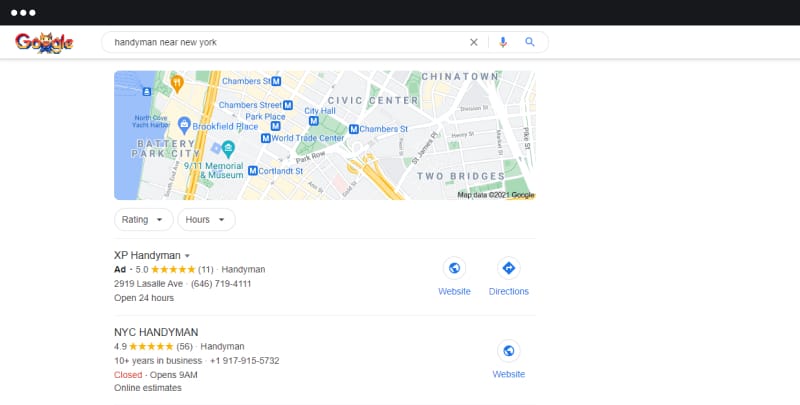The image size is (800, 405).
Task: Clear the search box with the X icon
Action: click(x=473, y=42)
